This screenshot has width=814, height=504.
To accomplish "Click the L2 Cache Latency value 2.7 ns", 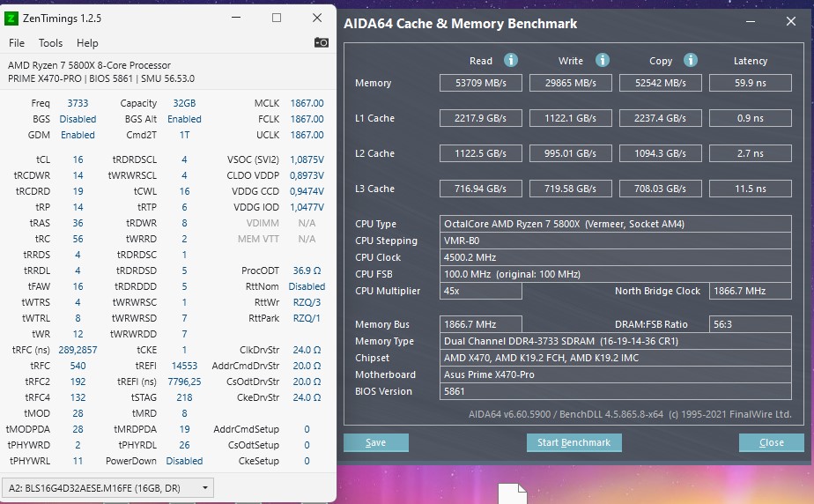I will 751,153.
